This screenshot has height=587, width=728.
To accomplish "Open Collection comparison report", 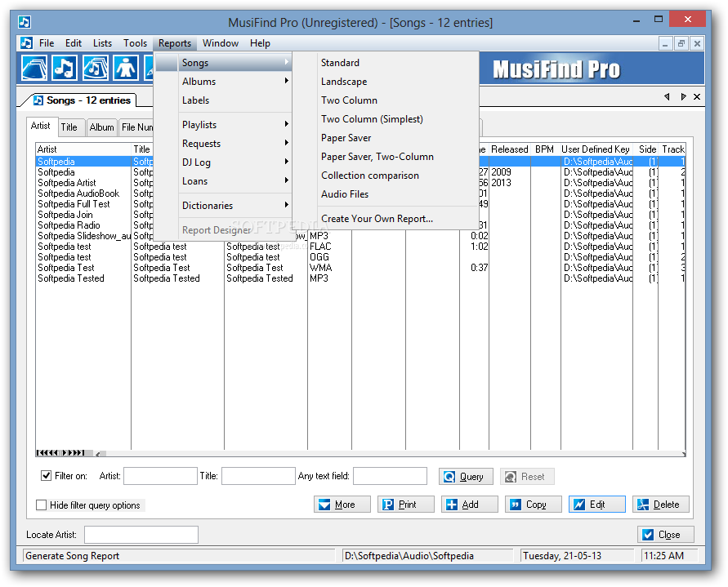I will [x=369, y=176].
